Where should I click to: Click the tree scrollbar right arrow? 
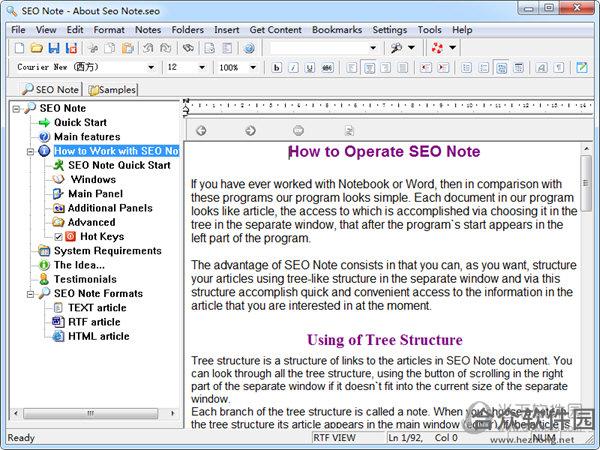[x=173, y=413]
